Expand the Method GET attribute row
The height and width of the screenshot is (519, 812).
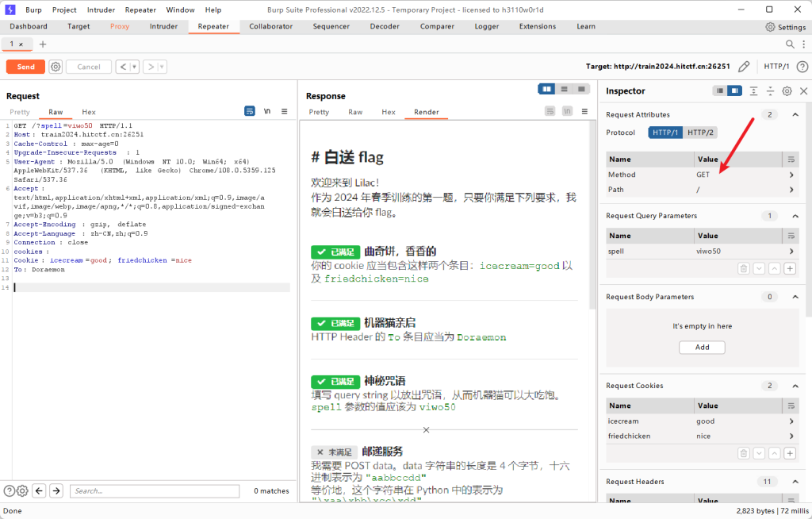point(791,175)
